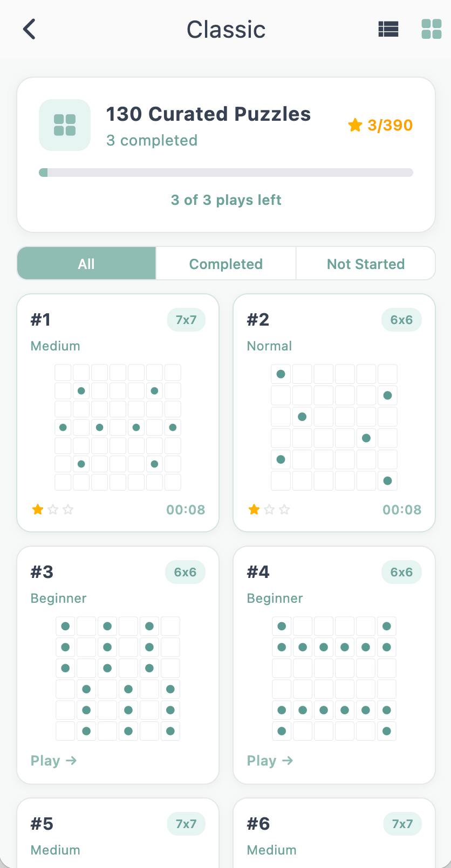
Task: Click the 7x7 size badge on puzzle #1
Action: coord(186,320)
